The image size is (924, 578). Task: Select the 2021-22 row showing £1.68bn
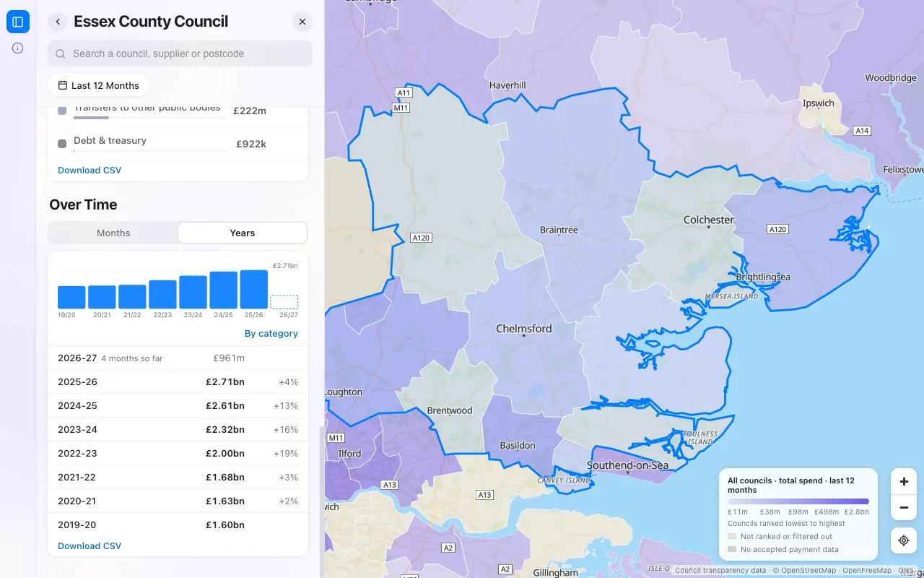tap(178, 477)
